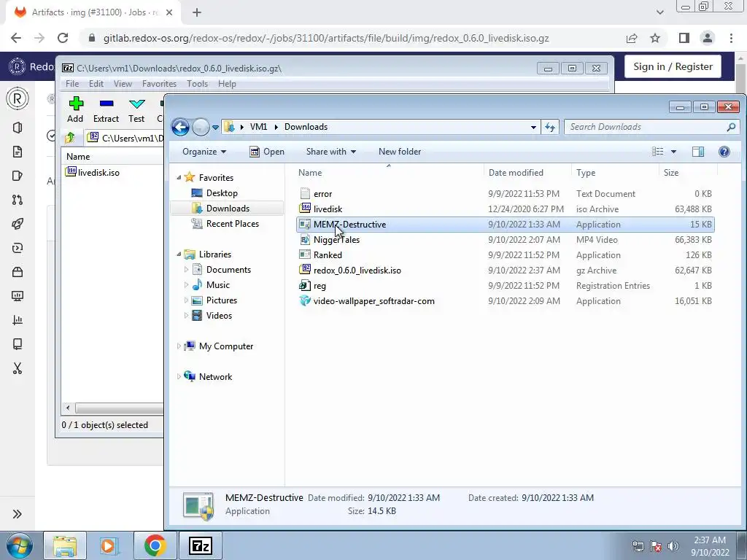This screenshot has height=560, width=747.
Task: Open Windows Media Player from taskbar
Action: (x=109, y=545)
